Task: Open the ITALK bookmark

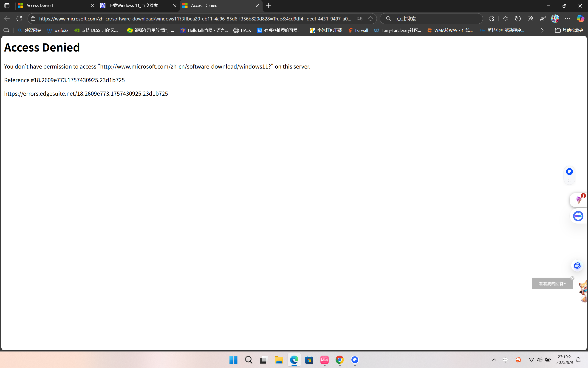Action: click(x=242, y=30)
